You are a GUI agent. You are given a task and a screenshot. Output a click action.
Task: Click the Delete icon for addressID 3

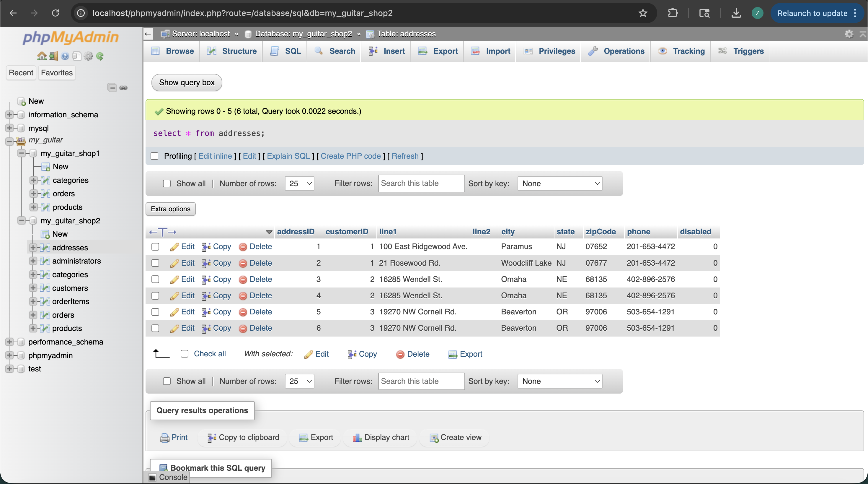(x=243, y=280)
